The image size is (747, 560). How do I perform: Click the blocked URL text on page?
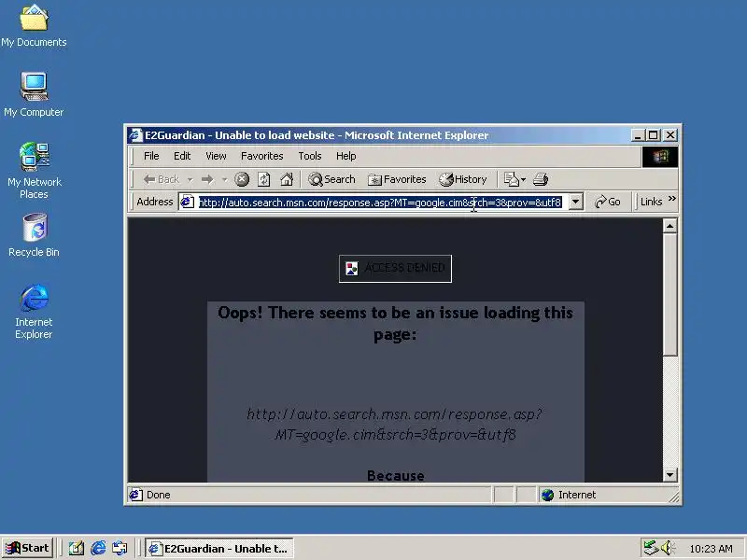[x=395, y=425]
